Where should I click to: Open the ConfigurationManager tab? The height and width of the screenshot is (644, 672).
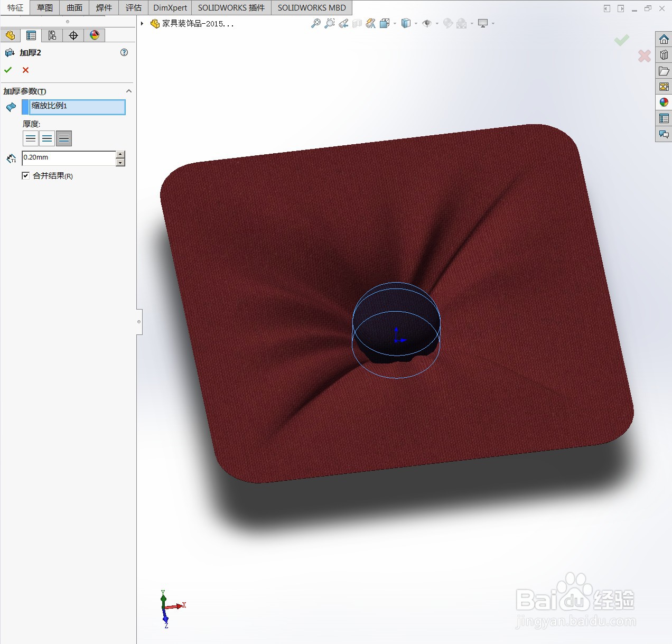tap(52, 35)
